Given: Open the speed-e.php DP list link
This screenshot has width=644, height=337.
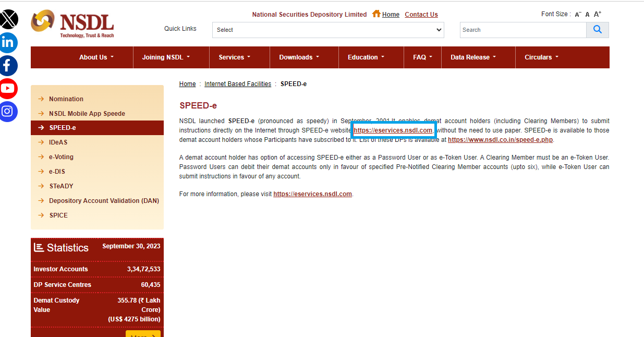Looking at the screenshot, I should pos(500,140).
